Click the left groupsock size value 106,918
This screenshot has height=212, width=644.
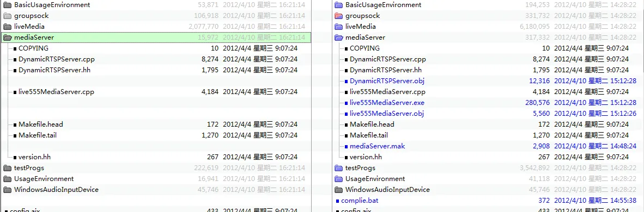[206, 16]
